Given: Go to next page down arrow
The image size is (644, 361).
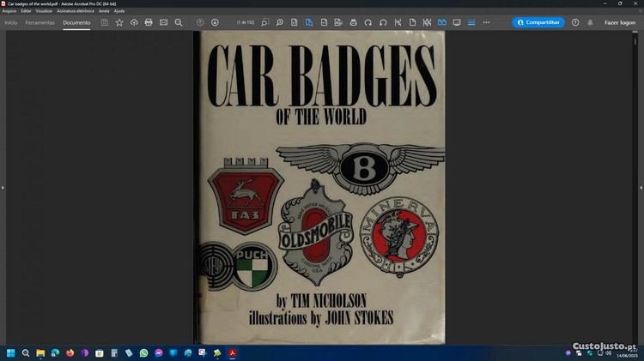Looking at the screenshot, I should [215, 22].
